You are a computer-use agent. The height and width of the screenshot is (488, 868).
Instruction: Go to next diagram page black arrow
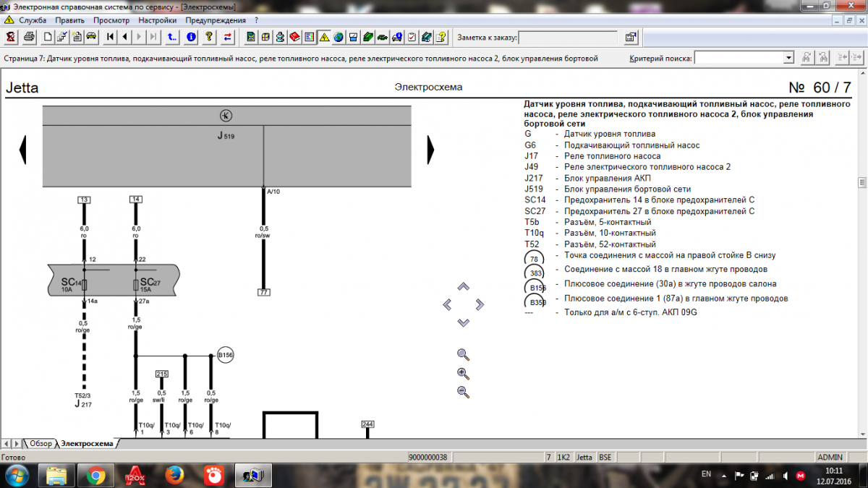pyautogui.click(x=431, y=149)
